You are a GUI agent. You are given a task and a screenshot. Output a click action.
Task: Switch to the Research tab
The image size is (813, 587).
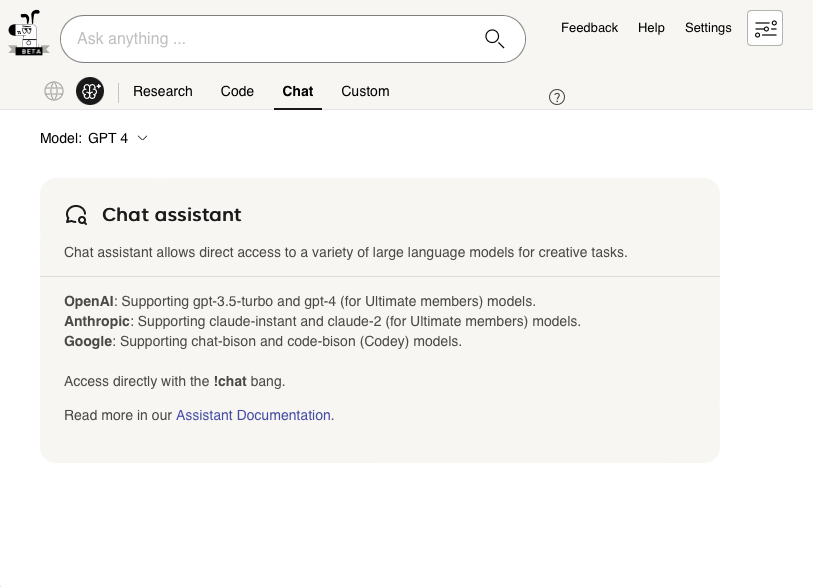pyautogui.click(x=162, y=91)
